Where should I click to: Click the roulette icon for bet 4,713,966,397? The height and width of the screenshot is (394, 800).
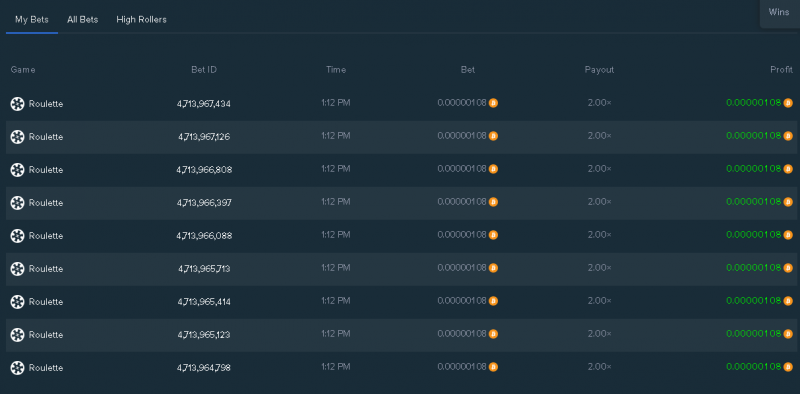tap(17, 203)
